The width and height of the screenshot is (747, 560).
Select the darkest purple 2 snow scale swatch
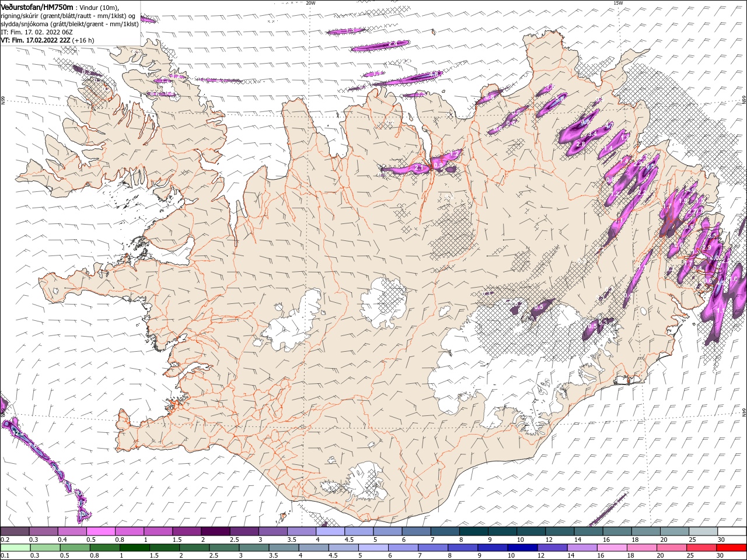point(215,531)
